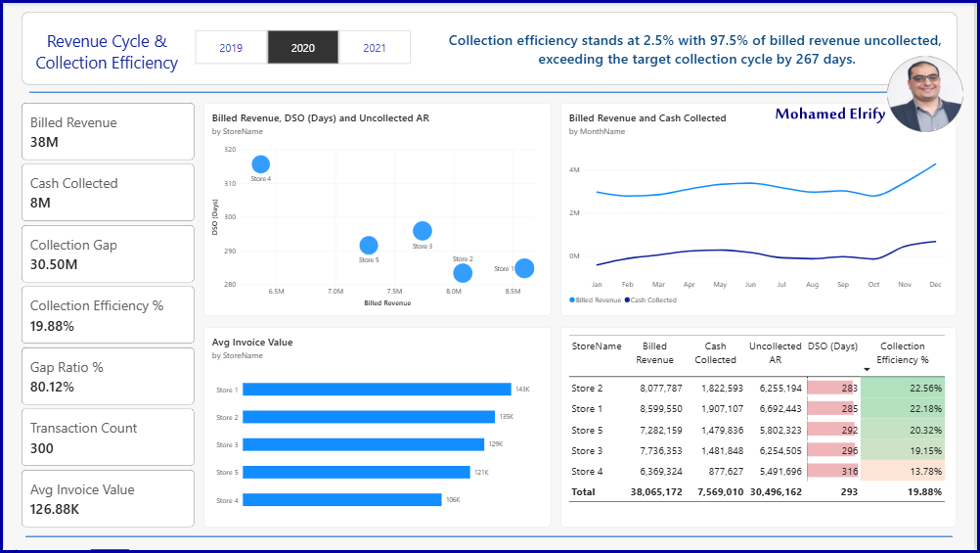This screenshot has height=553, width=980.
Task: Click the Store 5 bar showing 121K
Action: pos(356,473)
